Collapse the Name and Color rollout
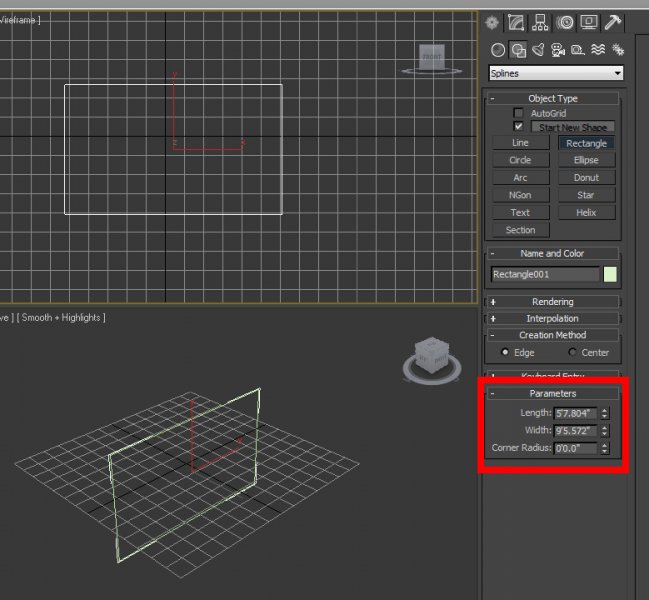The height and width of the screenshot is (600, 649). pyautogui.click(x=553, y=253)
